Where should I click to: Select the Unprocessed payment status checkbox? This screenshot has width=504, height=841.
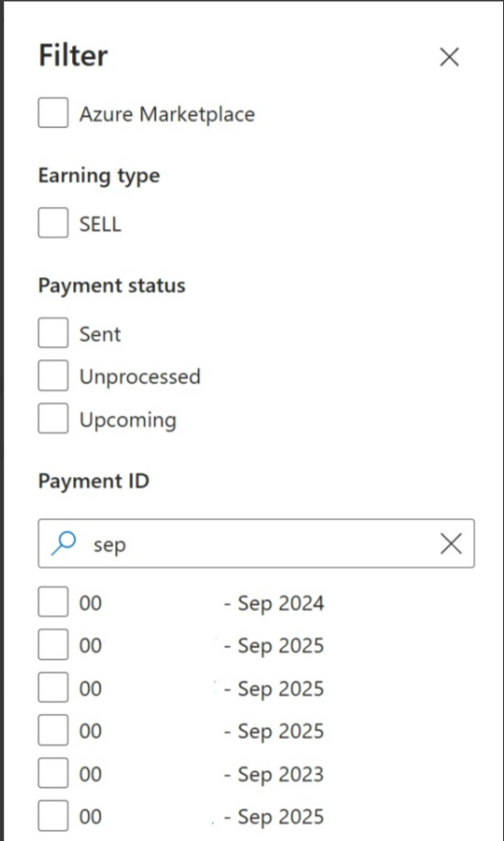pos(53,375)
